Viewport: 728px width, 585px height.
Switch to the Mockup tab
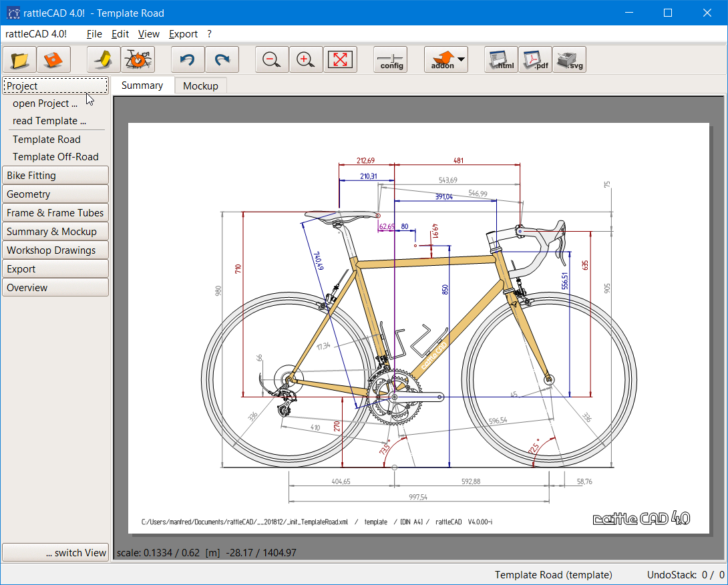pos(200,86)
